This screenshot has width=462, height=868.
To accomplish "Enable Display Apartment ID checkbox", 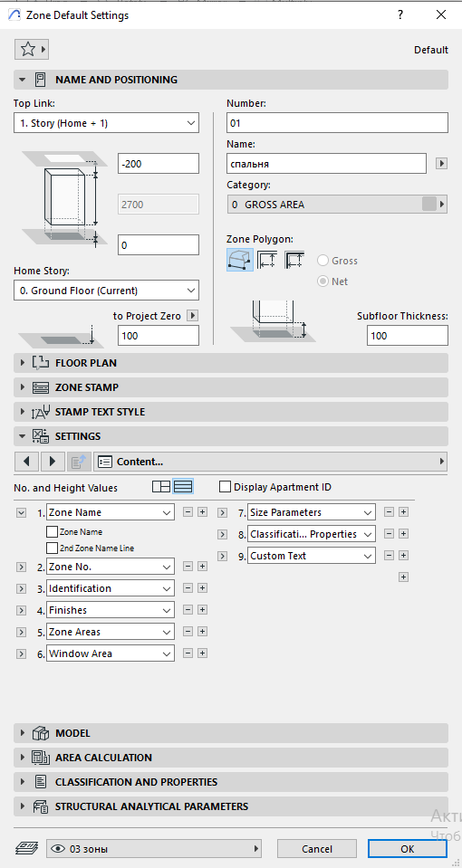I will (x=225, y=487).
